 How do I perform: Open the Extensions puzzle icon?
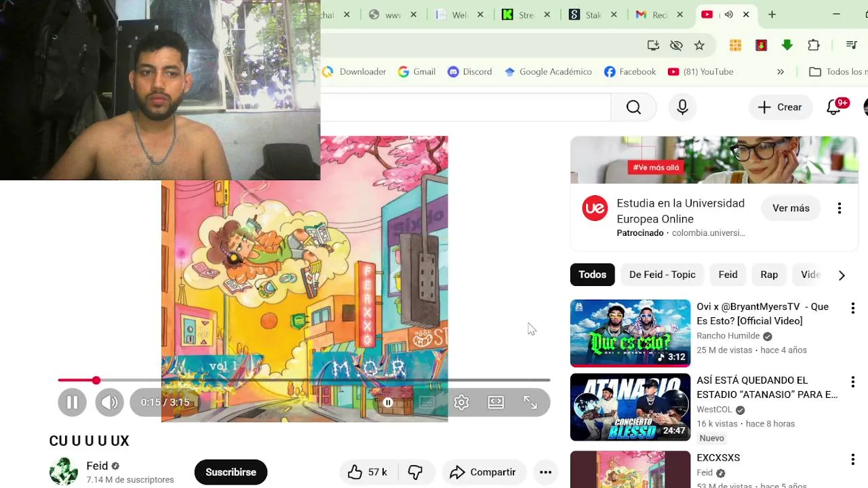814,45
